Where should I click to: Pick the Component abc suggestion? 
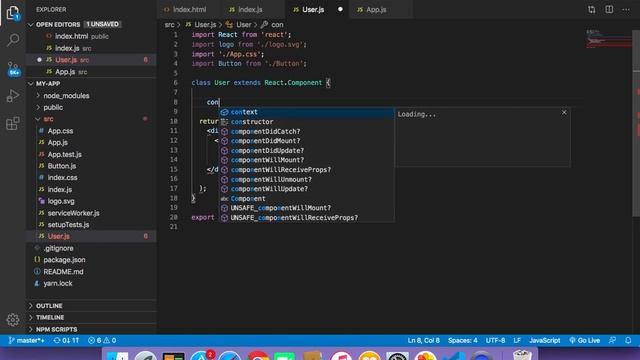point(307,198)
